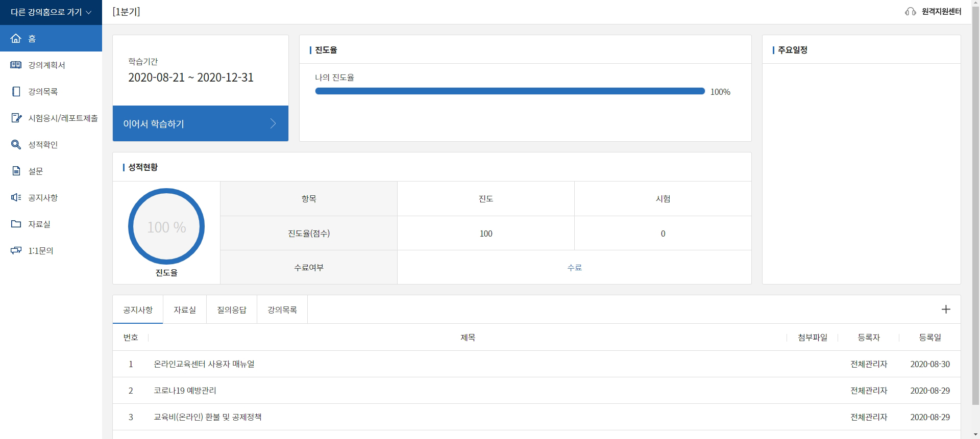
Task: Open the 홈 menu item
Action: [x=51, y=38]
